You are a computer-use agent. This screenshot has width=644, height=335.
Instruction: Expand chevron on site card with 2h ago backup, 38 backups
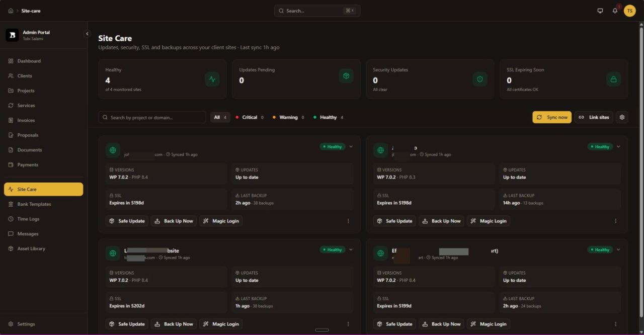pyautogui.click(x=351, y=147)
